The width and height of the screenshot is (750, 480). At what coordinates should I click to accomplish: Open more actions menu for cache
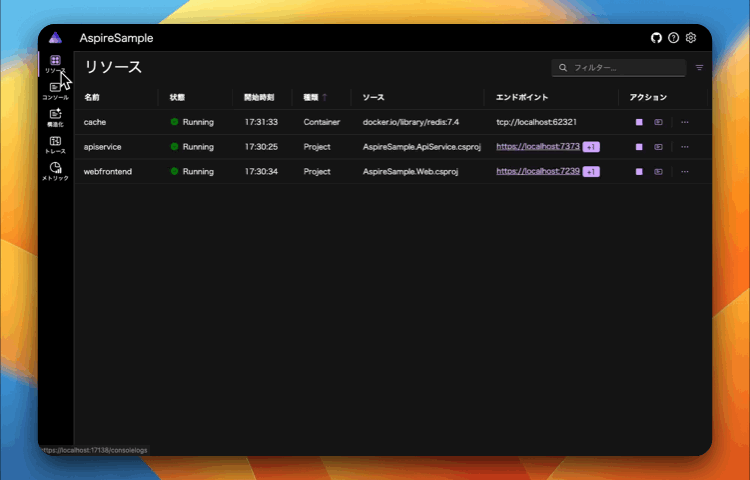685,122
